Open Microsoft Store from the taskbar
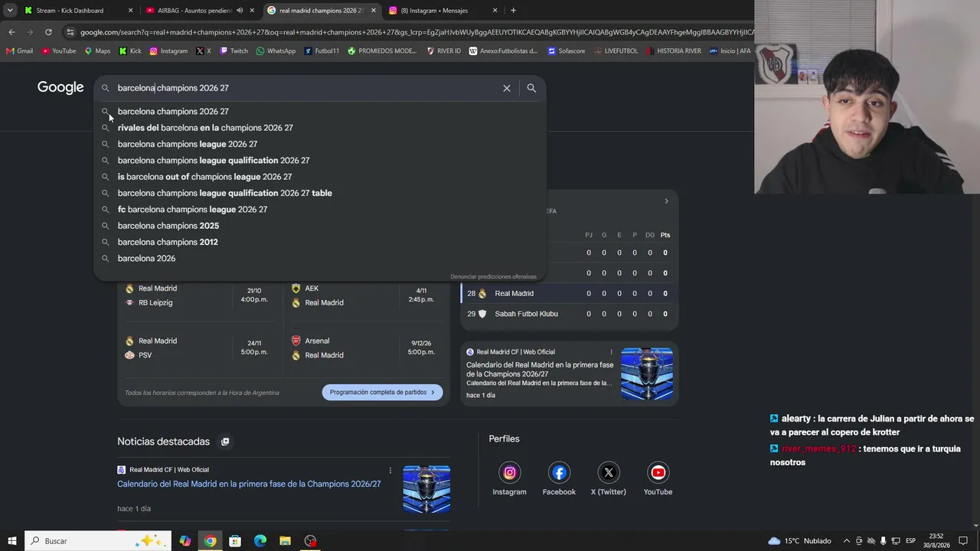The height and width of the screenshot is (551, 980). click(x=235, y=541)
